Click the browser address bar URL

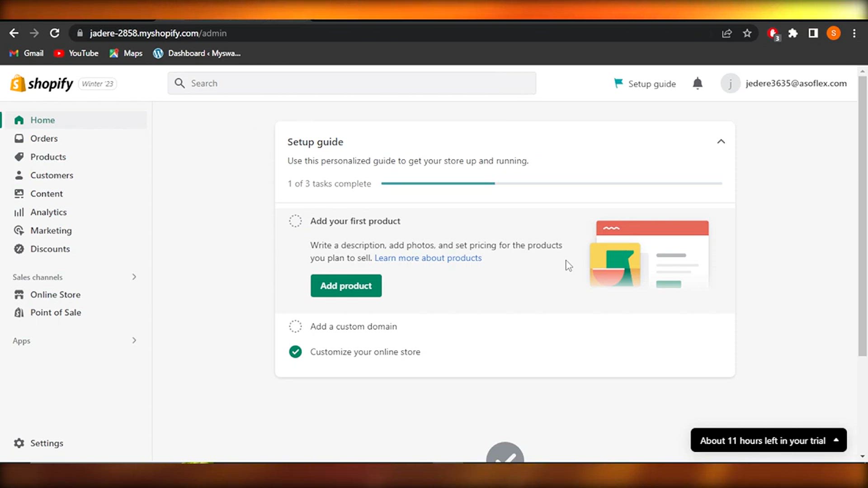click(158, 33)
